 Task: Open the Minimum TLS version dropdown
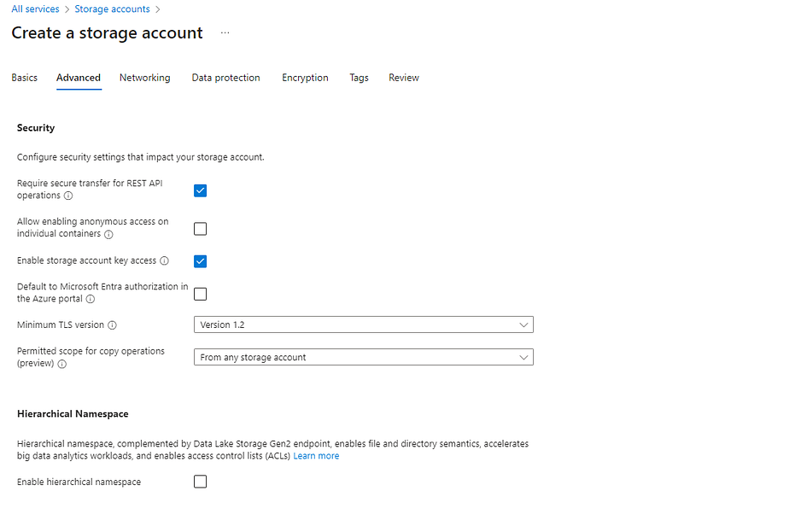point(363,325)
